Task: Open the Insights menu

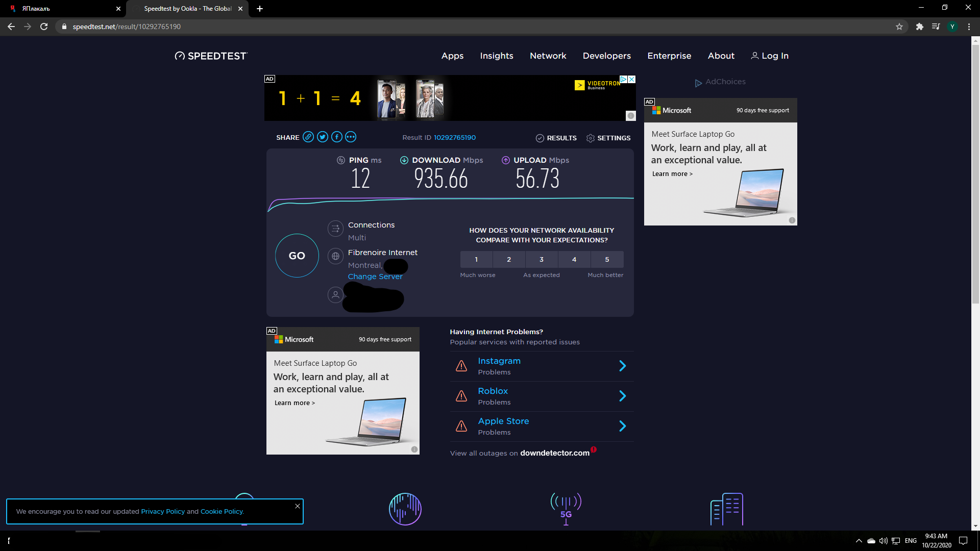Action: 497,56
